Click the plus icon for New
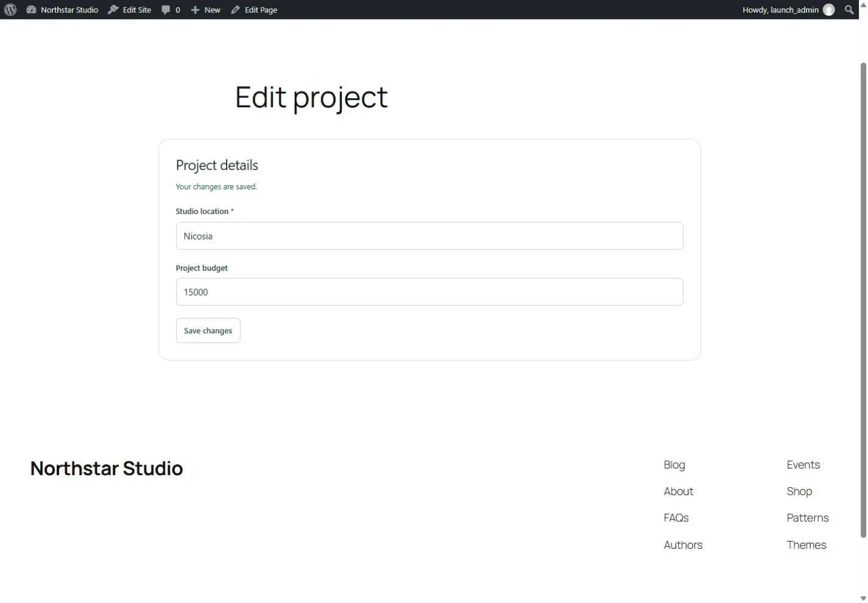The image size is (868, 603). click(195, 10)
